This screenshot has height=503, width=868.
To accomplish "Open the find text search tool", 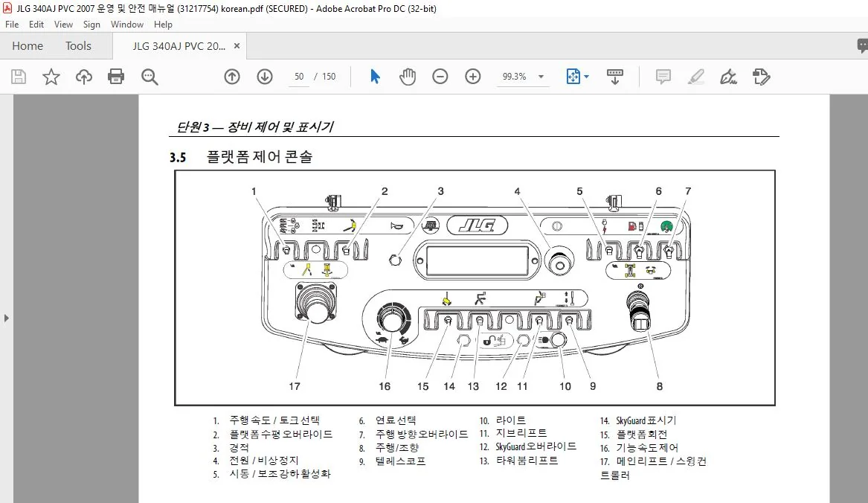I will (x=150, y=77).
